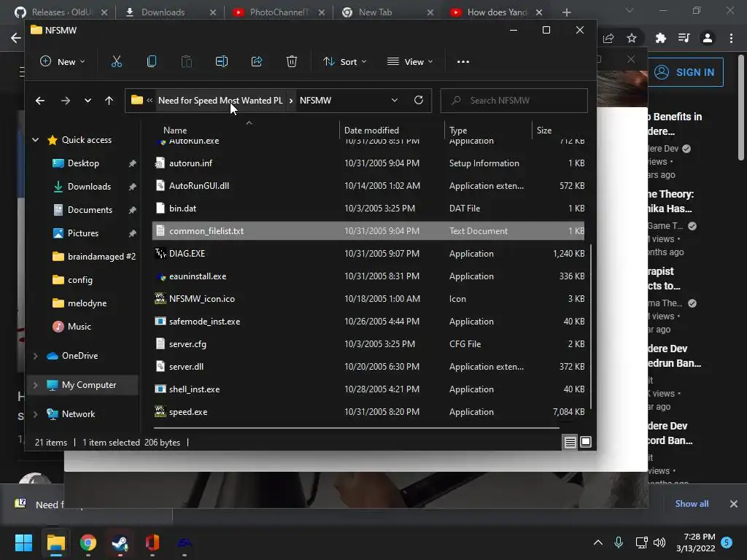Open the New item dropdown
This screenshot has width=747, height=560.
click(x=63, y=61)
